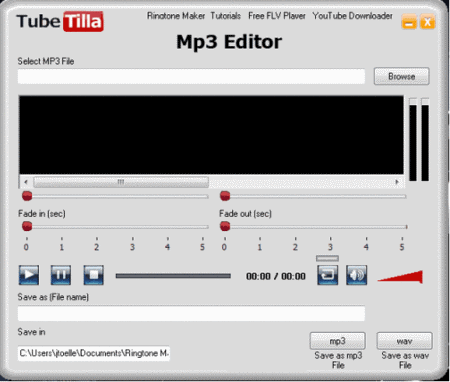
Task: Toggle the loop repeat button
Action: pyautogui.click(x=327, y=275)
